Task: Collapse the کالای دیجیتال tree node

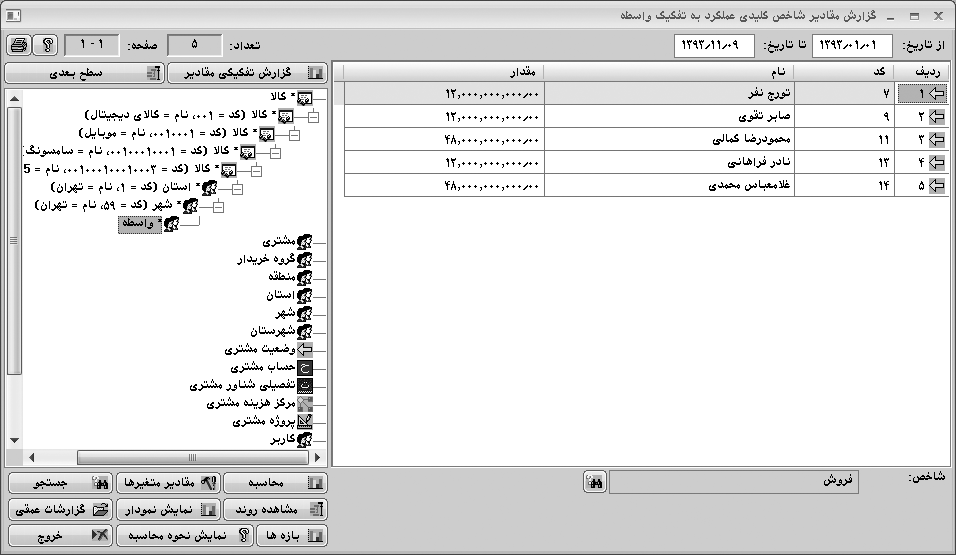Action: point(315,116)
